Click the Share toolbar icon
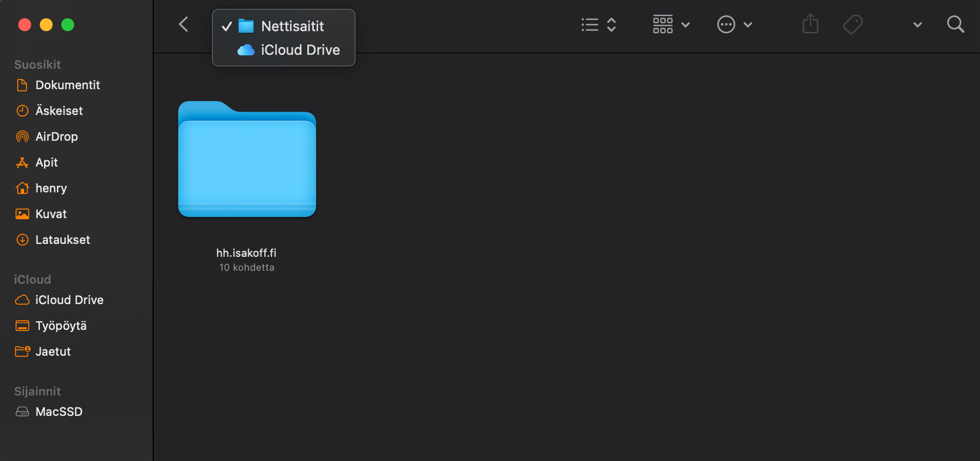The height and width of the screenshot is (461, 980). click(x=810, y=24)
